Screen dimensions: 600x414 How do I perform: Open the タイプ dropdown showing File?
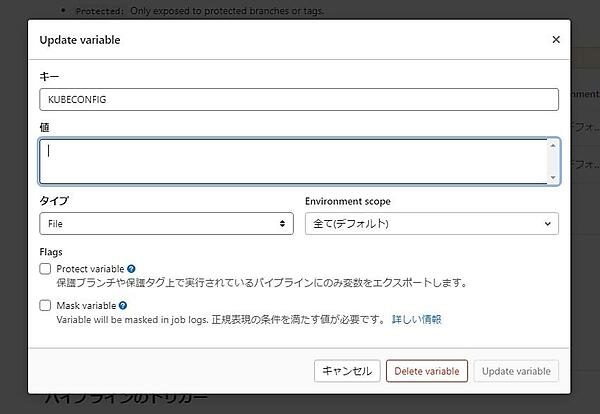(166, 224)
